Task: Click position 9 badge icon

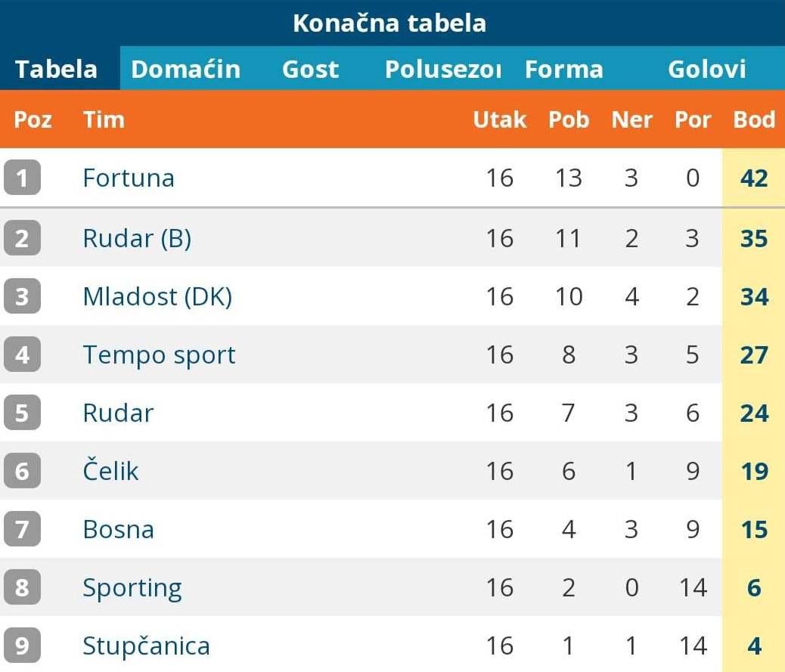Action: pos(22,646)
